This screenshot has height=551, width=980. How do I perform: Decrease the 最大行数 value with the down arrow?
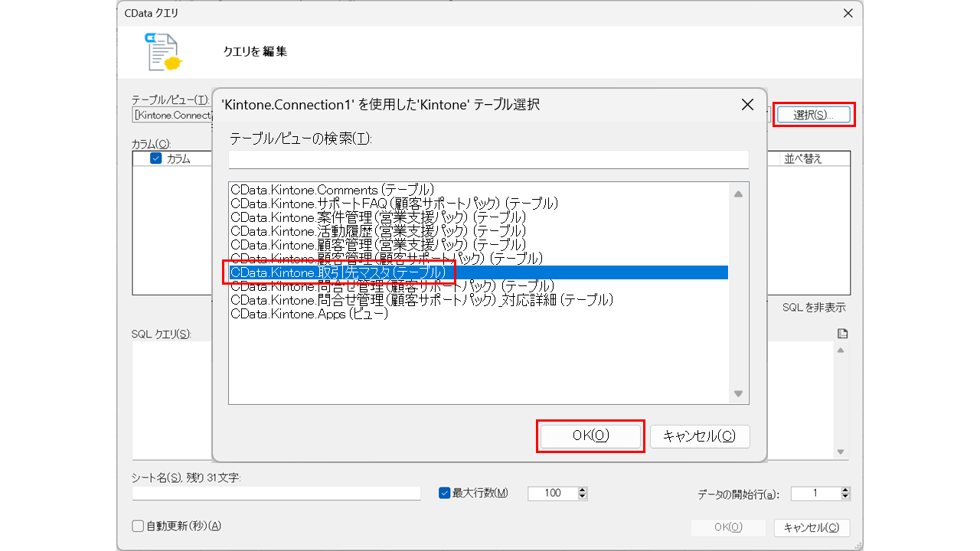click(x=583, y=497)
